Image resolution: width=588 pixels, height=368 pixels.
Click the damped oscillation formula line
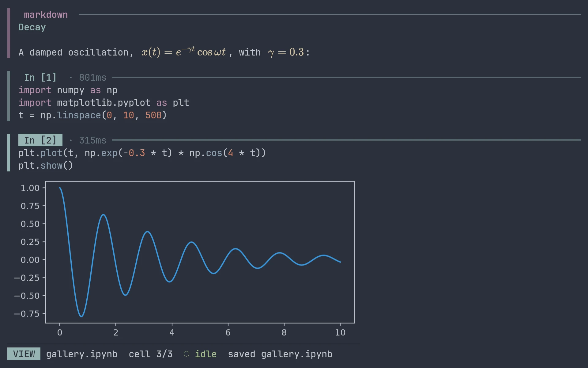pyautogui.click(x=164, y=52)
